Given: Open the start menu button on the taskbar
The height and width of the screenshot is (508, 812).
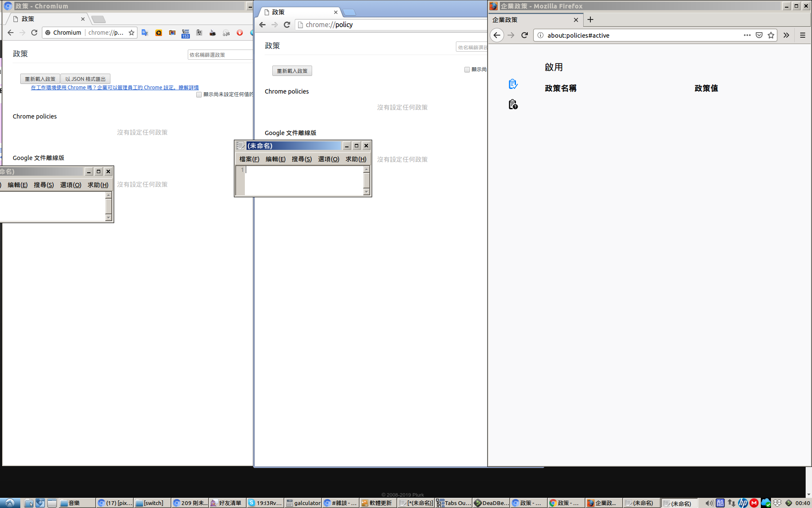Looking at the screenshot, I should pyautogui.click(x=10, y=503).
